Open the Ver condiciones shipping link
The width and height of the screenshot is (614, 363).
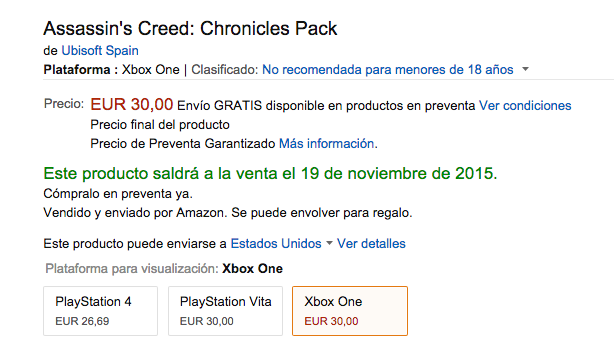525,105
